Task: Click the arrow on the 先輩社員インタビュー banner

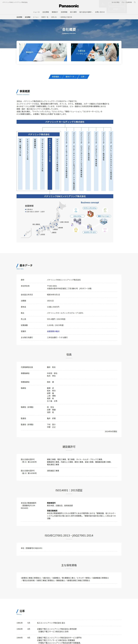Action: (x=118, y=60)
